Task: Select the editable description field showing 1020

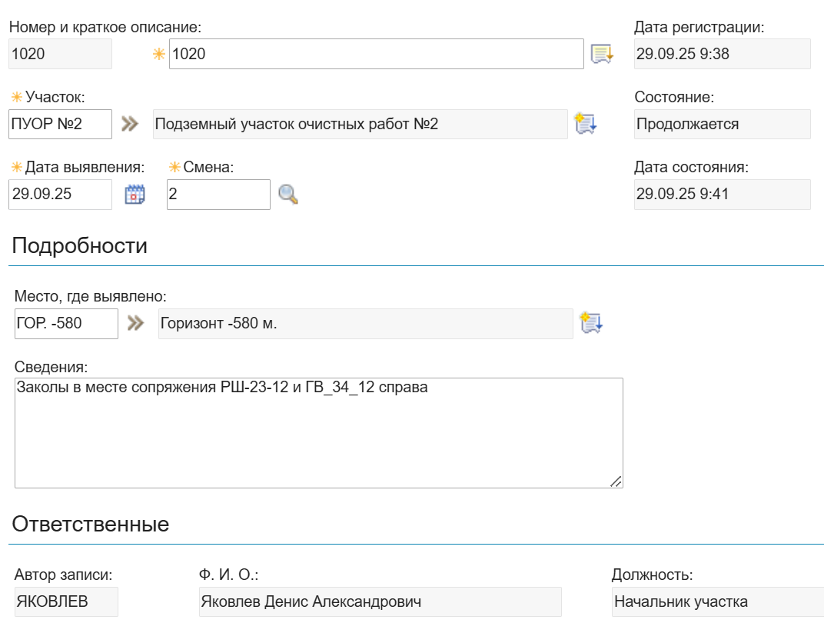Action: (375, 55)
